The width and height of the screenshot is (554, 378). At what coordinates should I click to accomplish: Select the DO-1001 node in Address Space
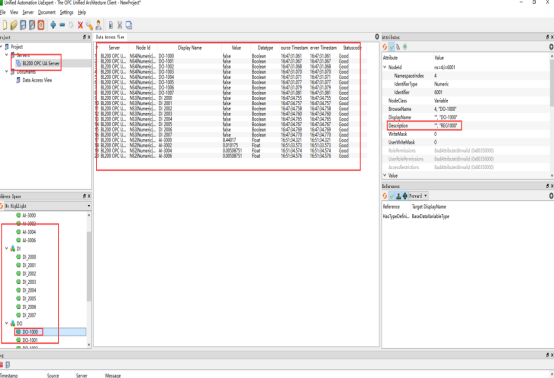point(30,340)
